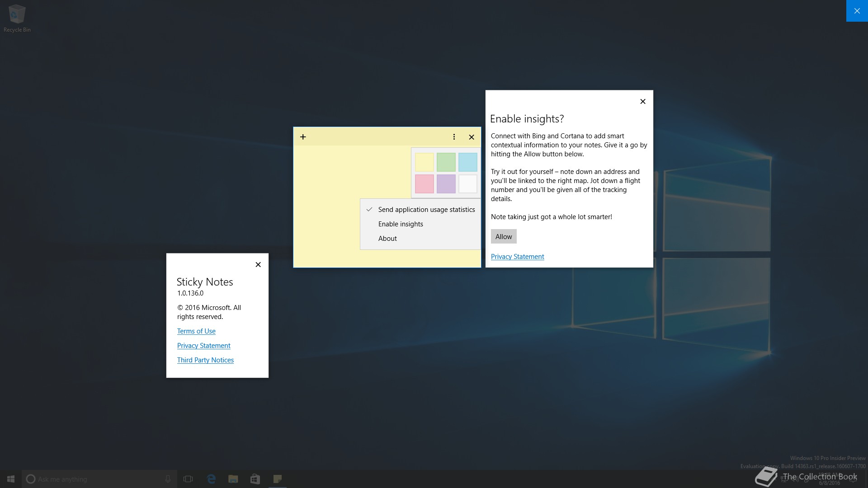The image size is (868, 488).
Task: Pick the purple note color
Action: click(x=446, y=184)
